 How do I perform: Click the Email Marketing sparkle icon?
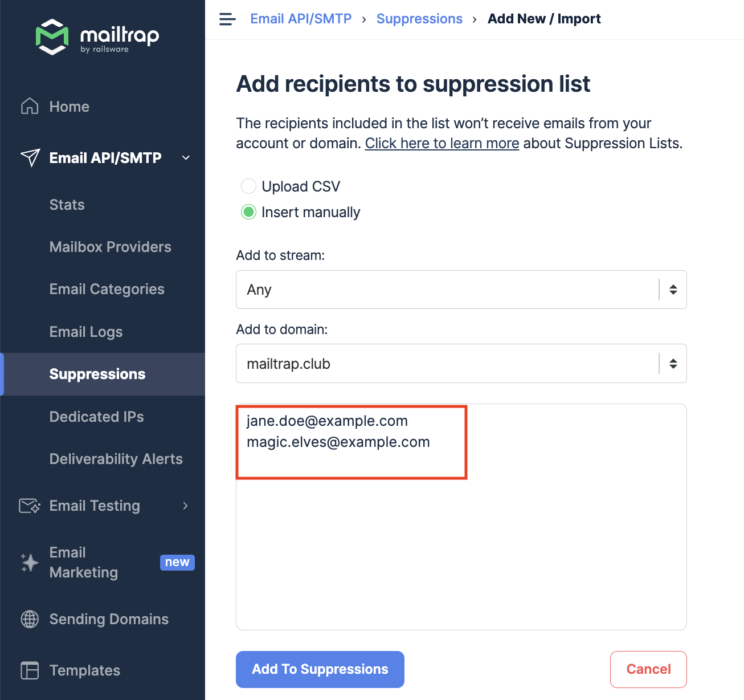[x=30, y=563]
